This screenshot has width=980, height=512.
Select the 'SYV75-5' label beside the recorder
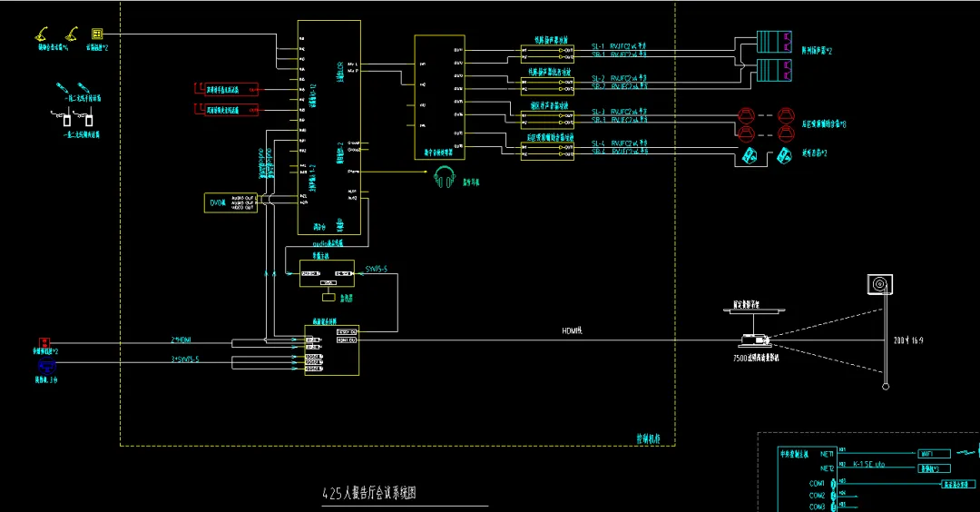[x=377, y=270]
